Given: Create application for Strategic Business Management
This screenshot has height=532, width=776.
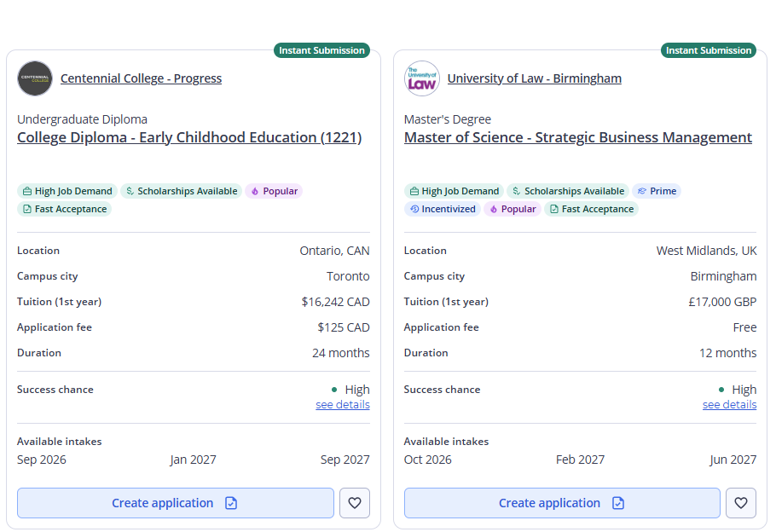Looking at the screenshot, I should coord(562,503).
